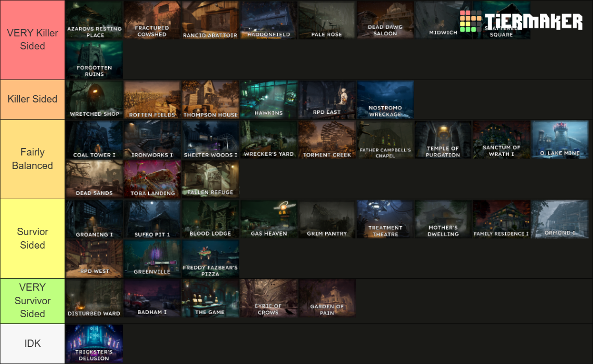Select the Nostromo Wreckage thumbnail

pyautogui.click(x=385, y=99)
